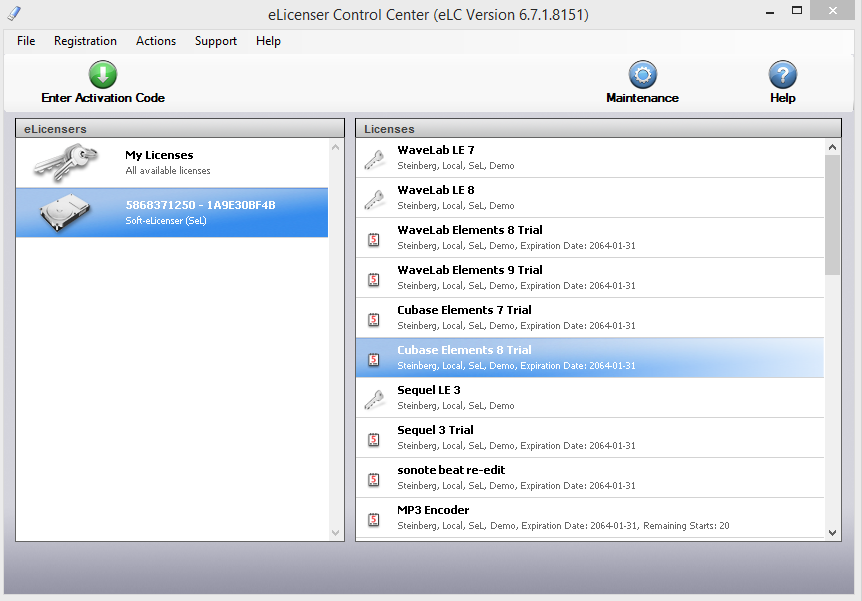Click the key icon beside Sequel LE 3

coord(374,400)
